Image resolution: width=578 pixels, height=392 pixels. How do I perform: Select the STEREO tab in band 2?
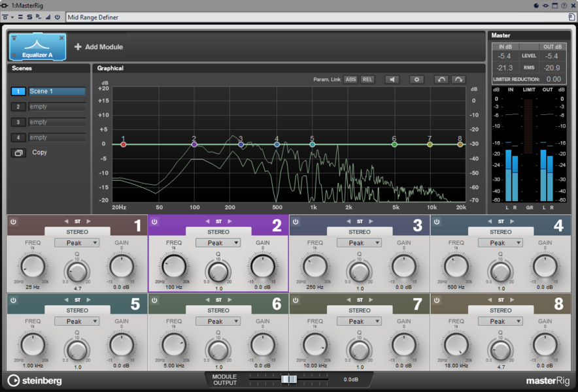click(218, 232)
